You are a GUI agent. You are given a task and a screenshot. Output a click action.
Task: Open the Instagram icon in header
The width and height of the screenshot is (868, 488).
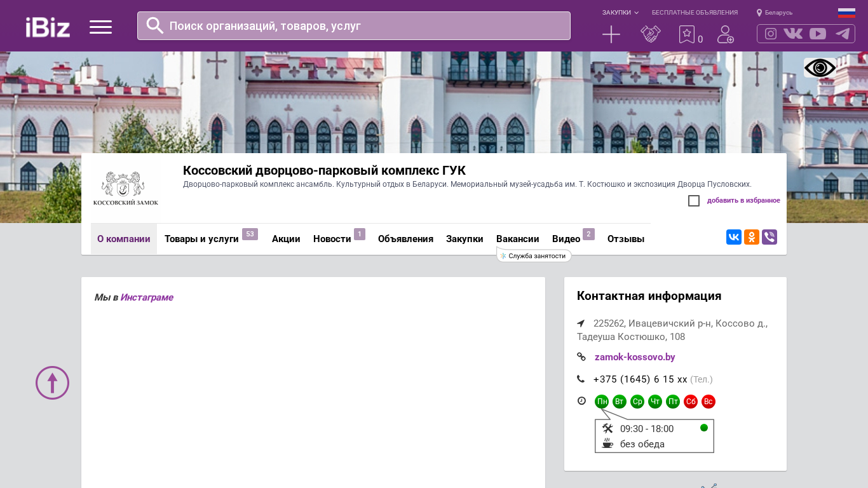pos(771,34)
